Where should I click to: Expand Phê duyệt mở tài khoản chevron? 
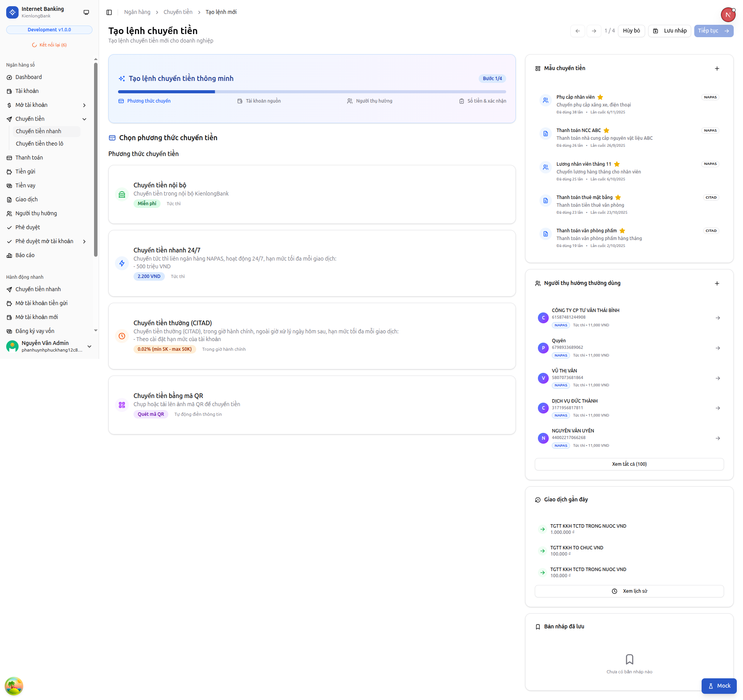[x=84, y=242]
